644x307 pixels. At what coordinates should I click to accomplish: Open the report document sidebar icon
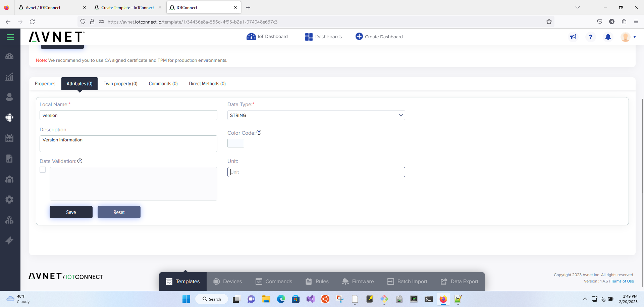click(9, 159)
